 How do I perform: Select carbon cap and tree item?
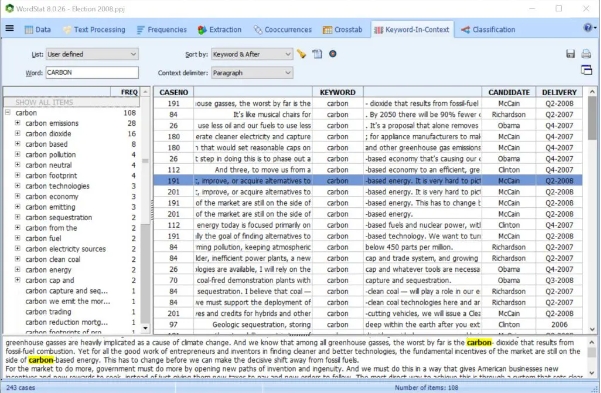click(x=50, y=280)
